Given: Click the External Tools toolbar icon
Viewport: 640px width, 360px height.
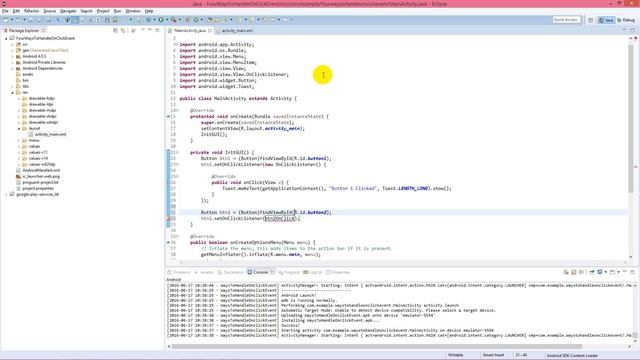Looking at the screenshot, I should (x=173, y=20).
